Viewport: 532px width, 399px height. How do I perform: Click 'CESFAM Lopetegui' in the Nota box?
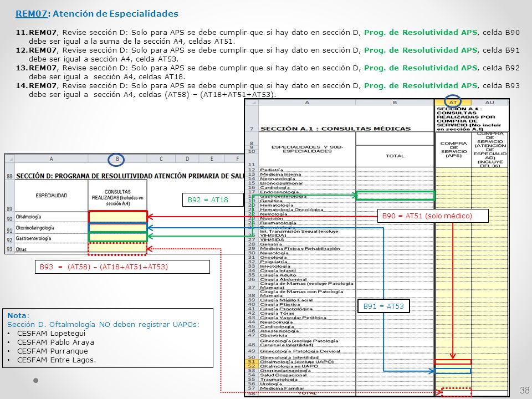[51, 333]
